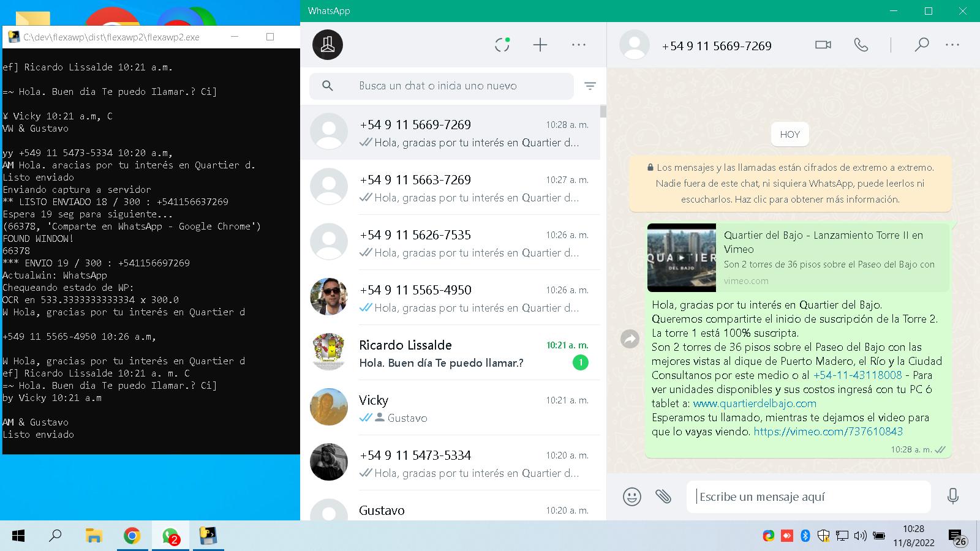This screenshot has height=551, width=980.
Task: Click Ricardo Lissalde's unread badge
Action: (x=581, y=363)
